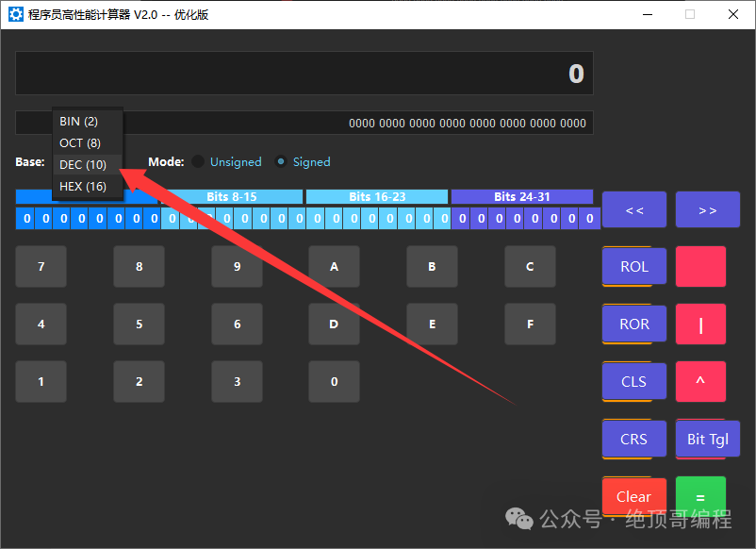Click the ROR rotate right button
The height and width of the screenshot is (549, 756).
[x=634, y=324]
